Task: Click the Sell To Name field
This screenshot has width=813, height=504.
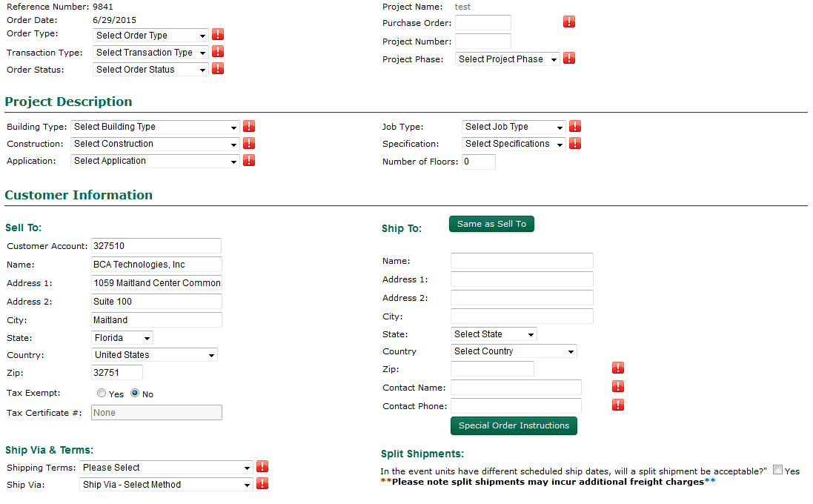Action: tap(156, 265)
